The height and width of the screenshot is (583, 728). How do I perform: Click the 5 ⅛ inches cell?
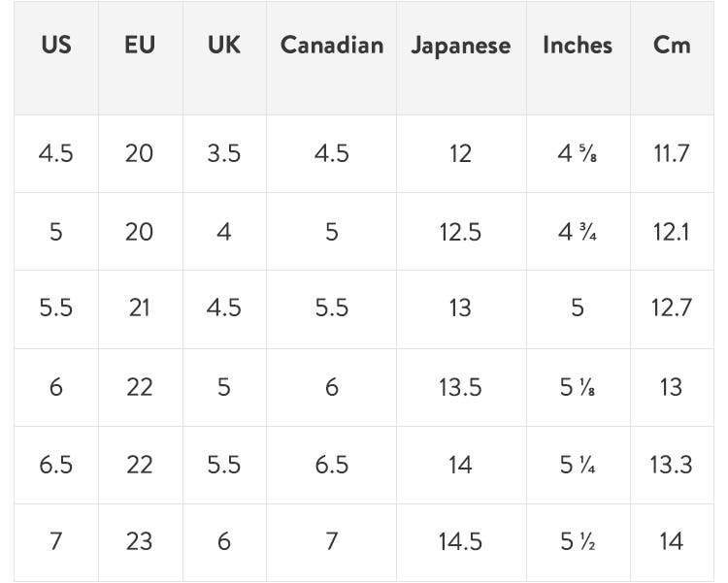click(x=578, y=387)
